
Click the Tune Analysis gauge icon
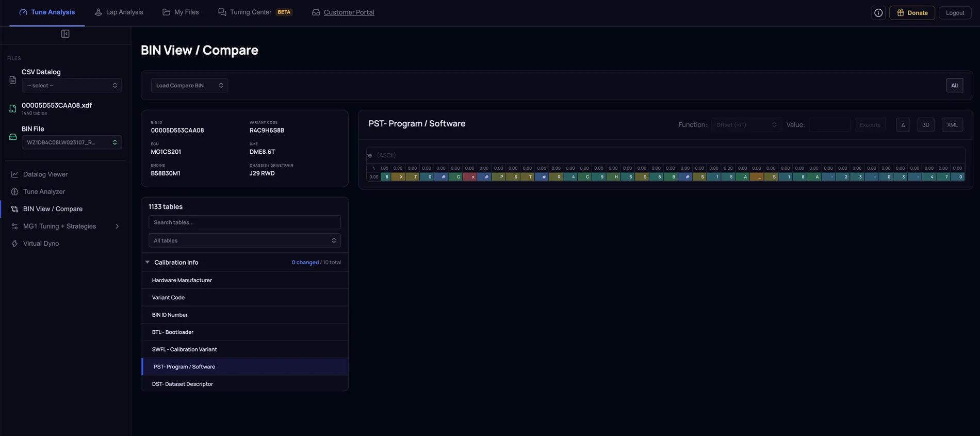coord(23,12)
